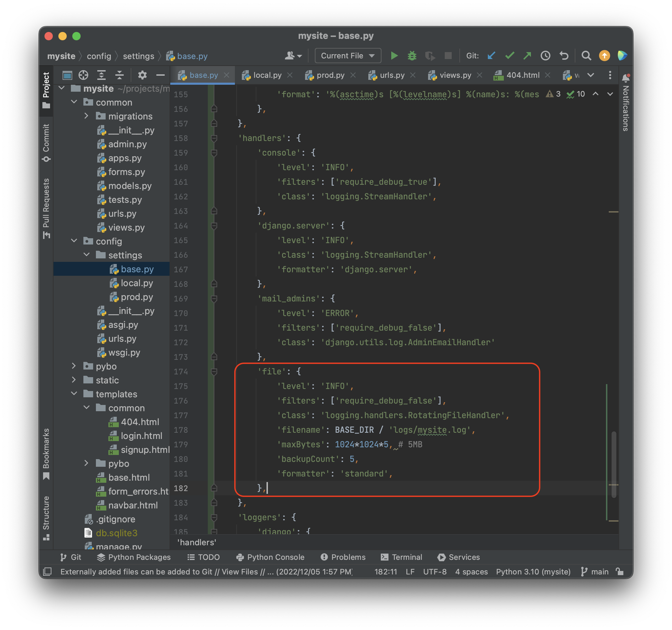Click the green Run button
The width and height of the screenshot is (672, 630).
tap(394, 56)
